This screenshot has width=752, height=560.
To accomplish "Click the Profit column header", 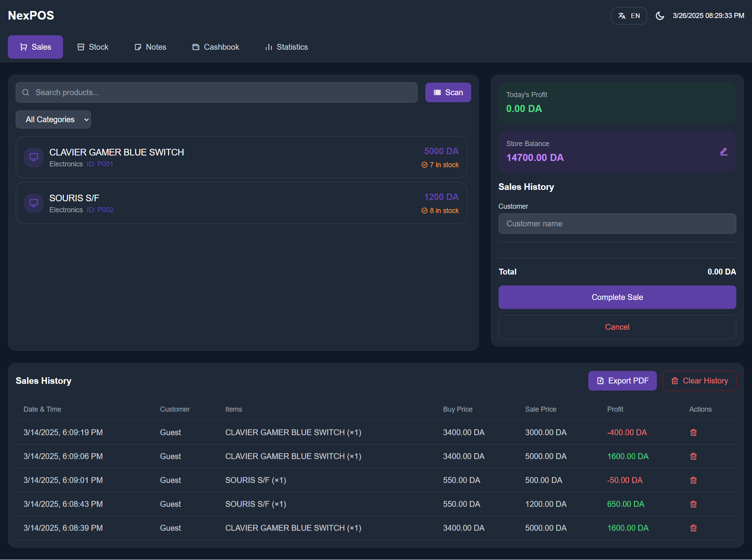I will click(615, 409).
